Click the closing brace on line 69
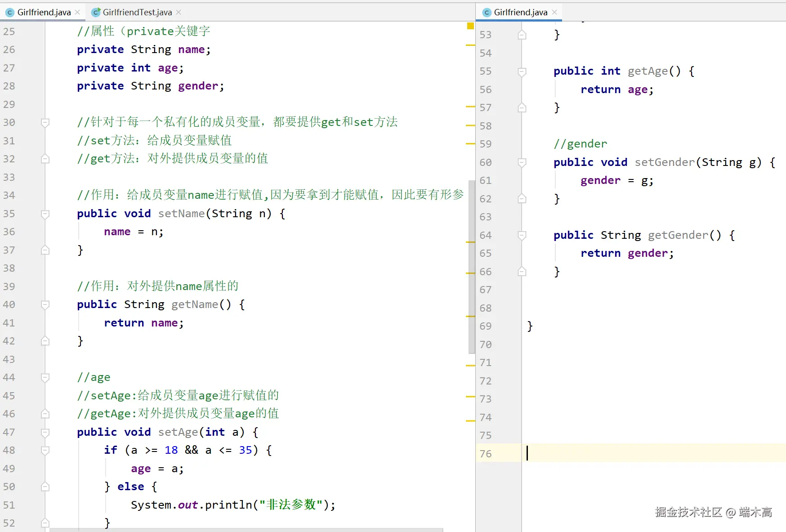 click(x=530, y=326)
